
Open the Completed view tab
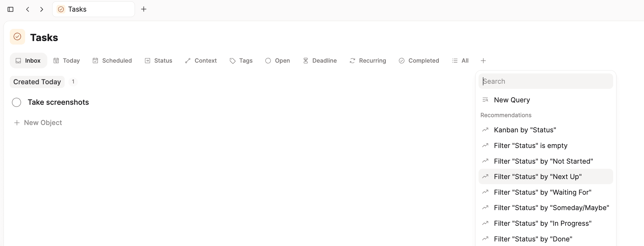(419, 60)
